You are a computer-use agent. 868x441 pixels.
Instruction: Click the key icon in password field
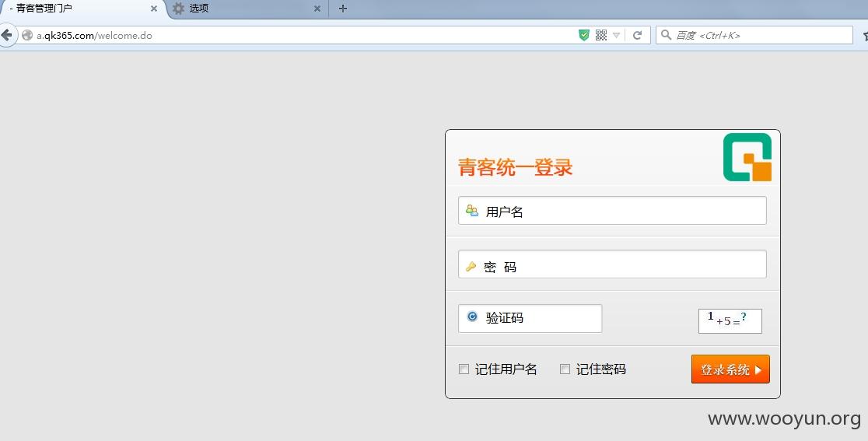point(471,267)
